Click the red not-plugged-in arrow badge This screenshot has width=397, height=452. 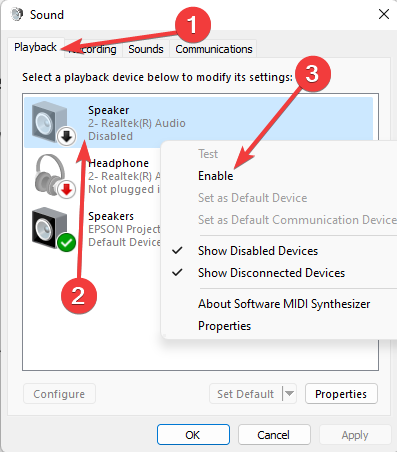pyautogui.click(x=66, y=189)
